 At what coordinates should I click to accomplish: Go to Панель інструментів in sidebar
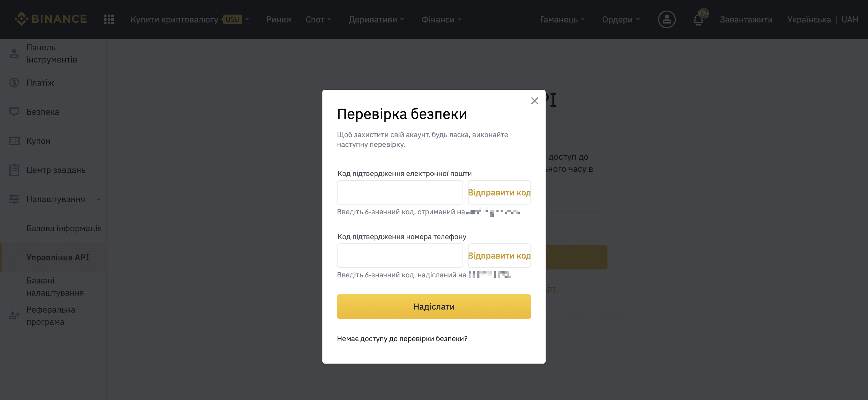(x=52, y=54)
